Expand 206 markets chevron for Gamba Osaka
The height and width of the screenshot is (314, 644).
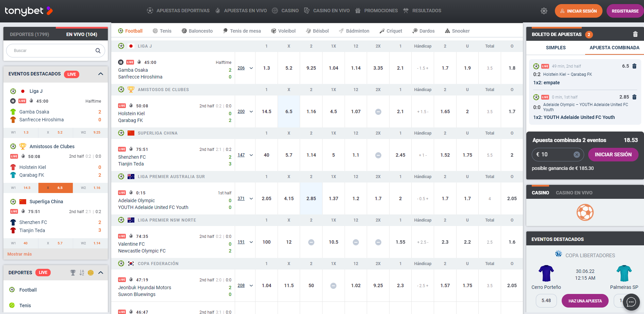point(251,68)
